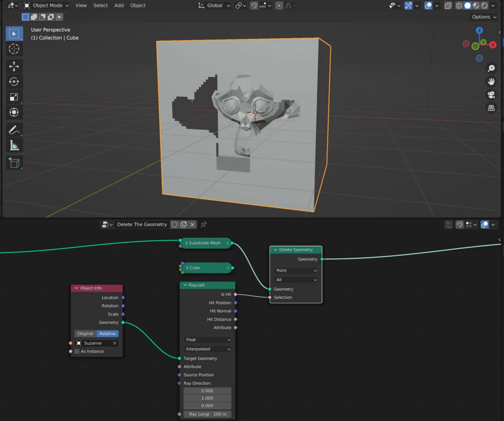
Task: Click the Add Cube tool icon
Action: pos(14,163)
